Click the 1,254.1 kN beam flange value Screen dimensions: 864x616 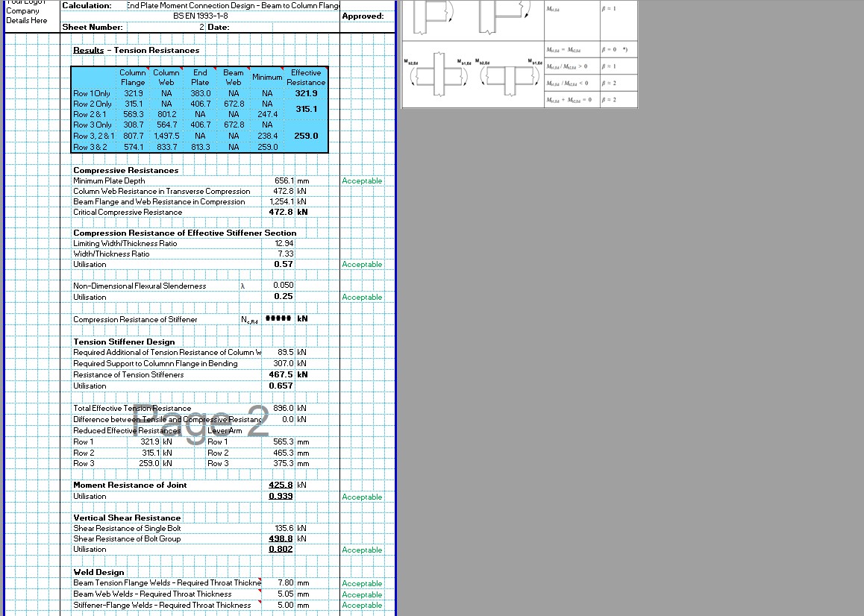(281, 201)
